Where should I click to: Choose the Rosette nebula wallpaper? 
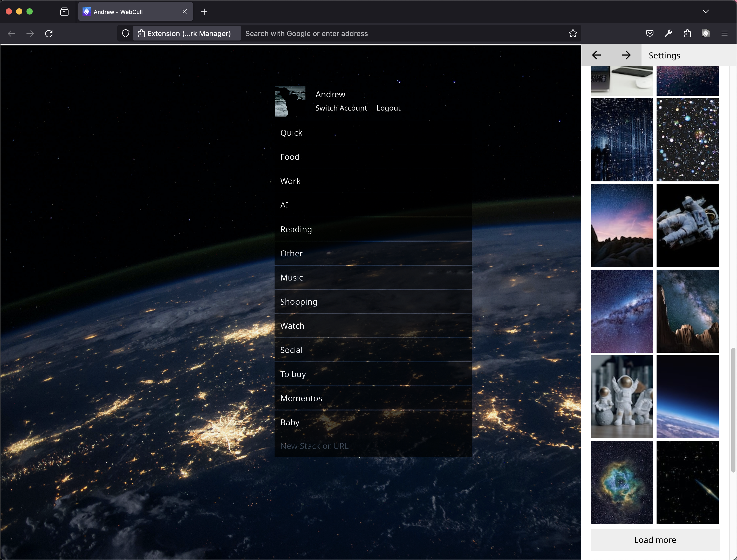622,482
